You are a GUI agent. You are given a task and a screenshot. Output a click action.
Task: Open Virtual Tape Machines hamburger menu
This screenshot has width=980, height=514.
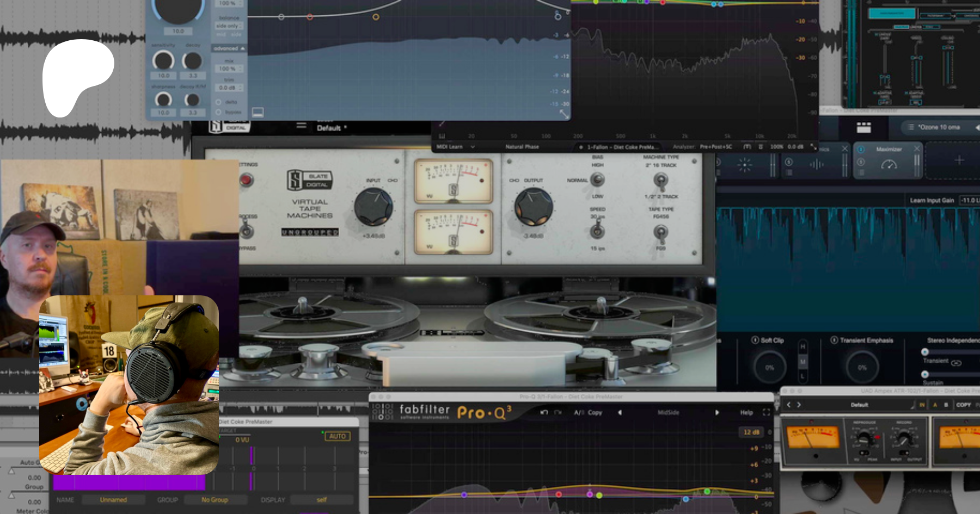pos(301,125)
